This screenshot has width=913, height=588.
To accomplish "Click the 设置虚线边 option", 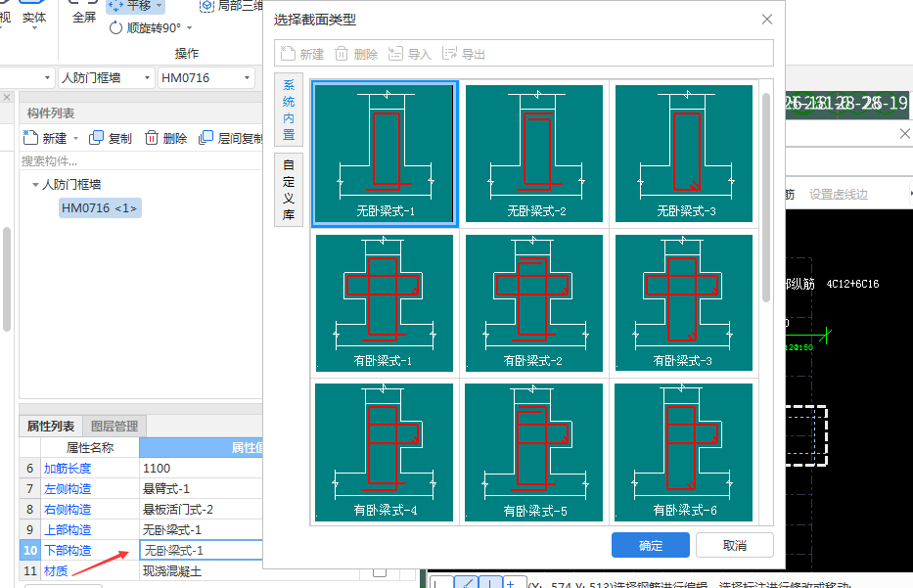I will (839, 195).
